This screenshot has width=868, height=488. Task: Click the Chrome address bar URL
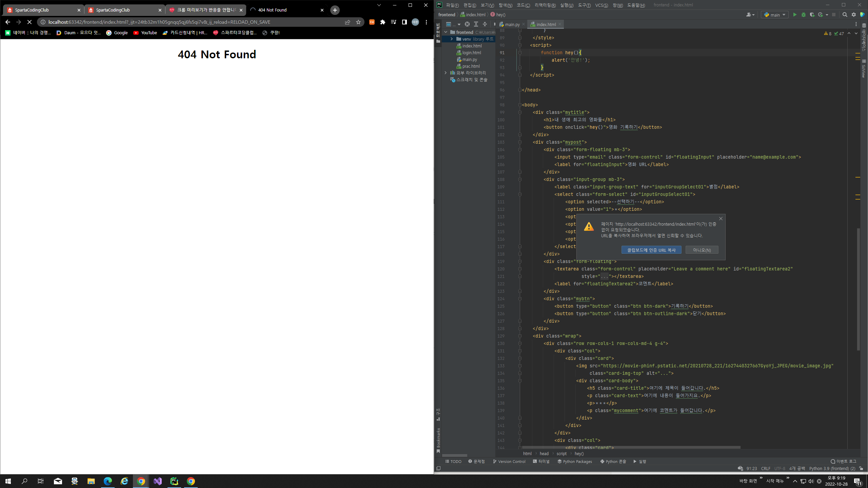tap(159, 22)
